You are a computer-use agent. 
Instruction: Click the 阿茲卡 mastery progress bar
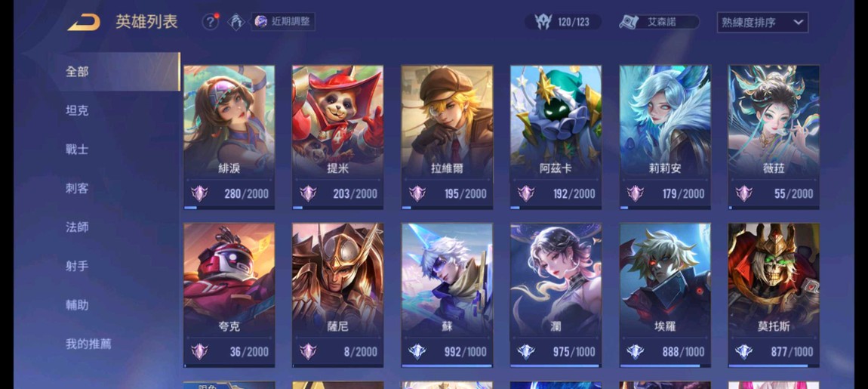pos(556,208)
